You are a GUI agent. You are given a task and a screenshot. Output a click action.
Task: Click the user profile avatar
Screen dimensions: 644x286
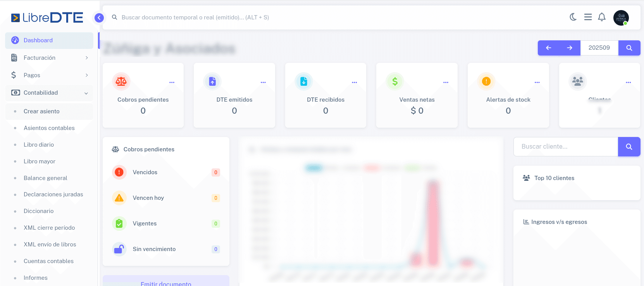621,18
